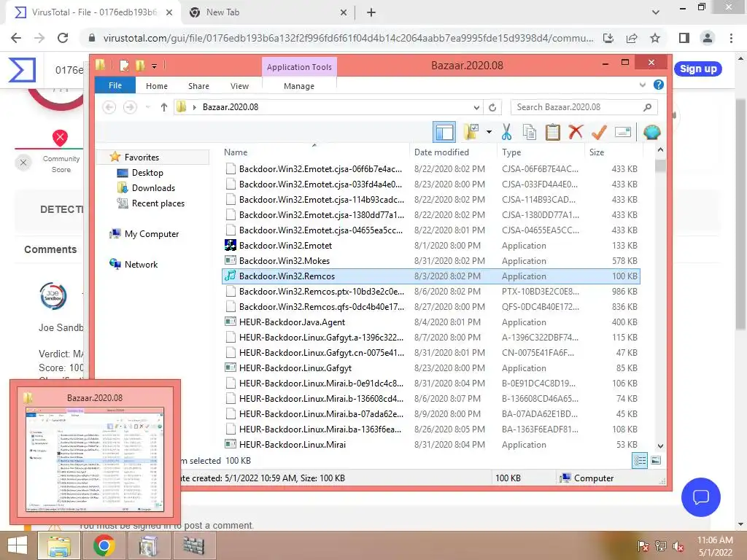This screenshot has height=560, width=747.
Task: Click the Windows Start button
Action: click(18, 545)
